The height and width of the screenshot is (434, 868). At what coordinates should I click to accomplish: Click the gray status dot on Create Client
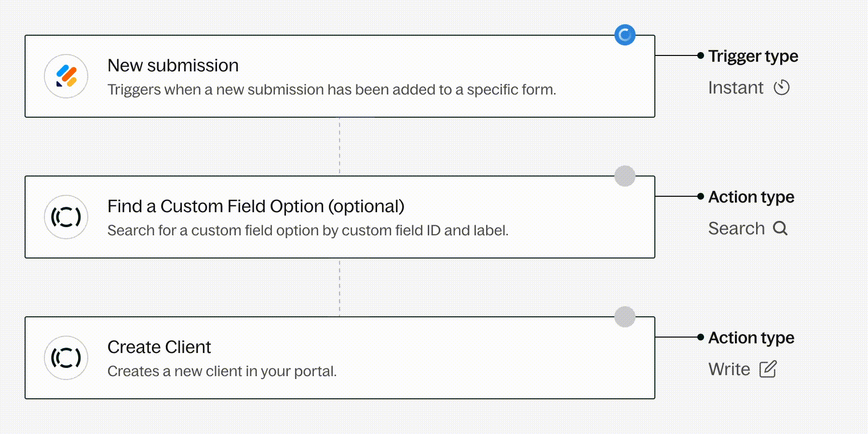coord(625,317)
